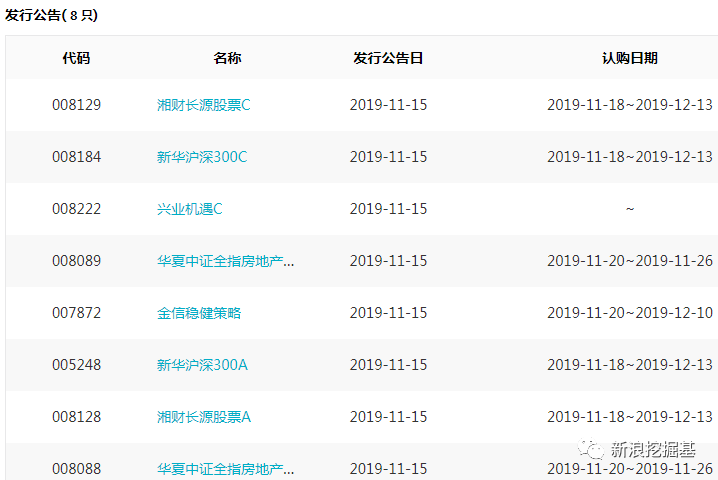
Task: Select fund code 008129
Action: pyautogui.click(x=76, y=105)
